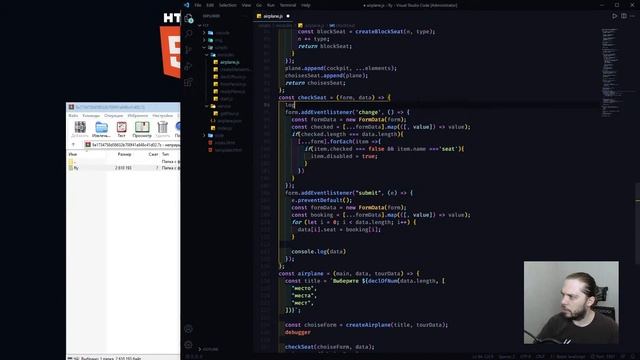
Task: Click the webcam overlay of the presenter
Action: 571,302
